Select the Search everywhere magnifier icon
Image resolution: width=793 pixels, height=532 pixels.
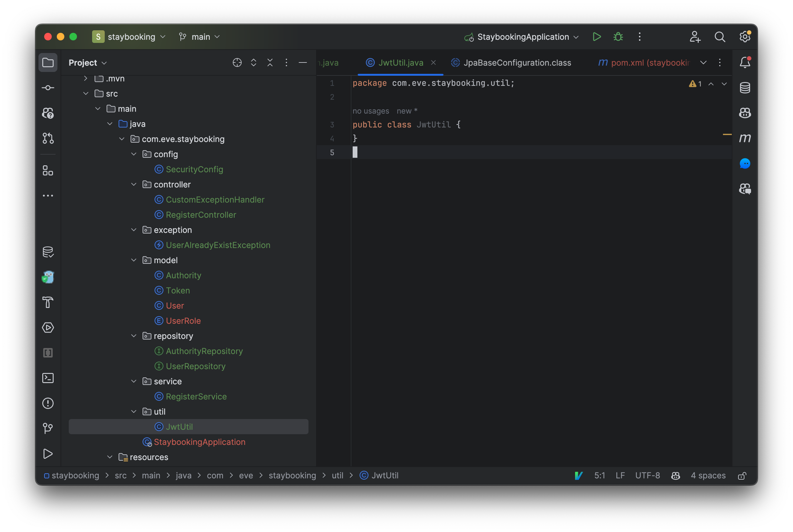click(x=720, y=37)
